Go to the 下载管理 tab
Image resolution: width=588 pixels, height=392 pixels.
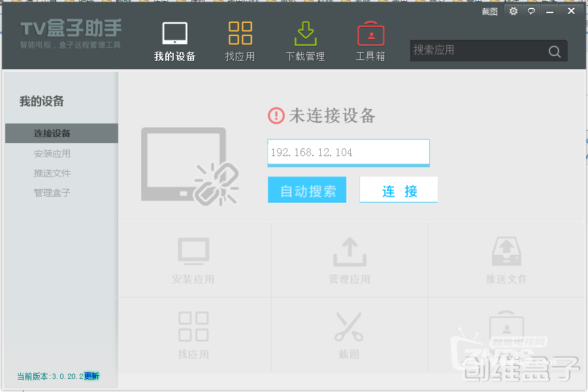305,42
